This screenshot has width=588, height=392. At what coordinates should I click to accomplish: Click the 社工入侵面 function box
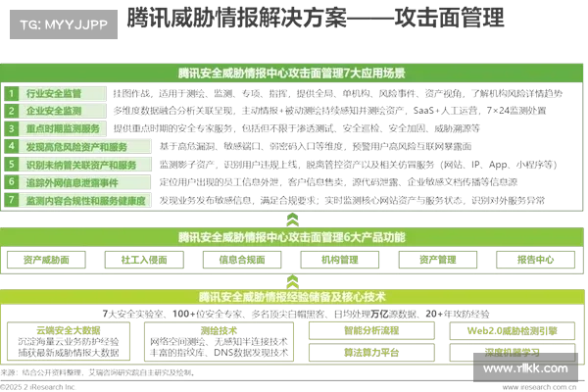click(144, 260)
